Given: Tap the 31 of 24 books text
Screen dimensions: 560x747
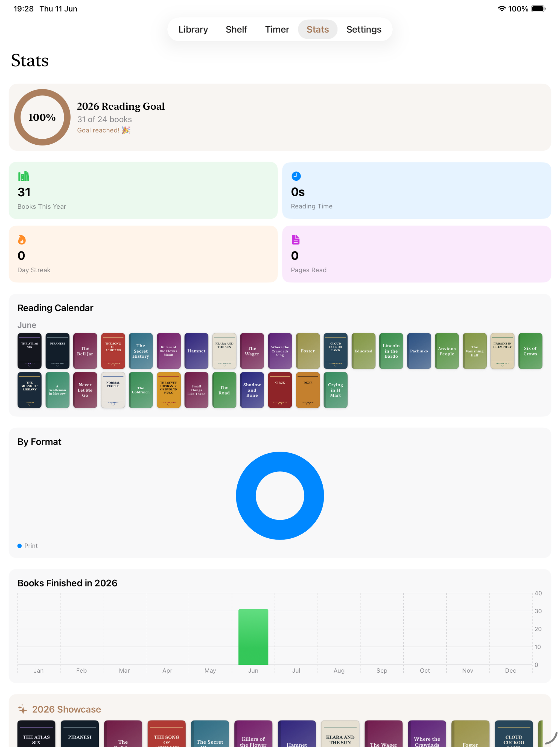Looking at the screenshot, I should coord(104,119).
